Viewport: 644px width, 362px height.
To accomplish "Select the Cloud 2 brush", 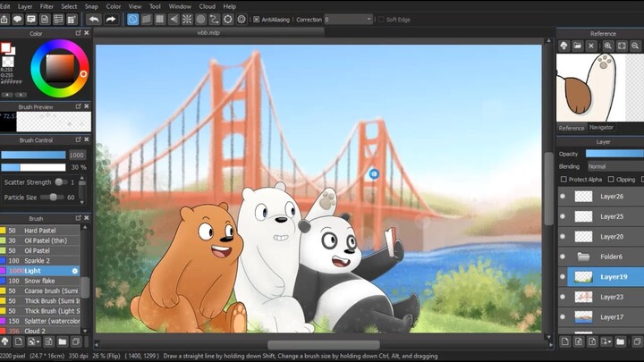I will [x=40, y=331].
